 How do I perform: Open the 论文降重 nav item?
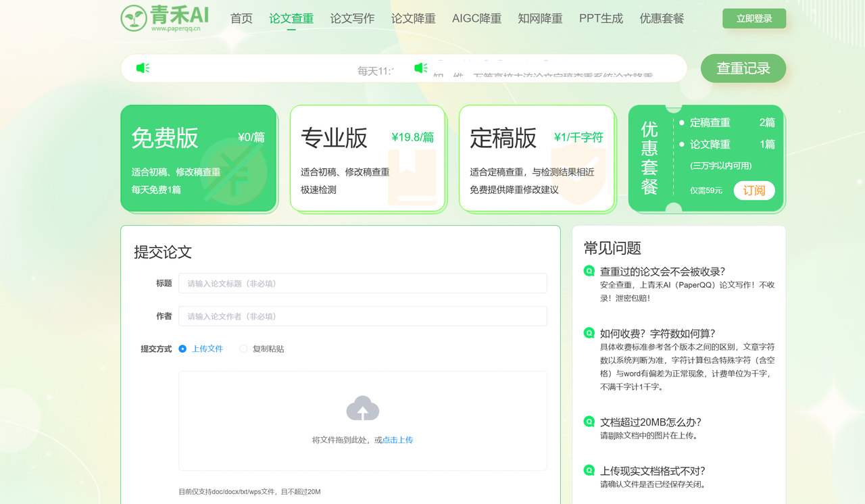(413, 18)
